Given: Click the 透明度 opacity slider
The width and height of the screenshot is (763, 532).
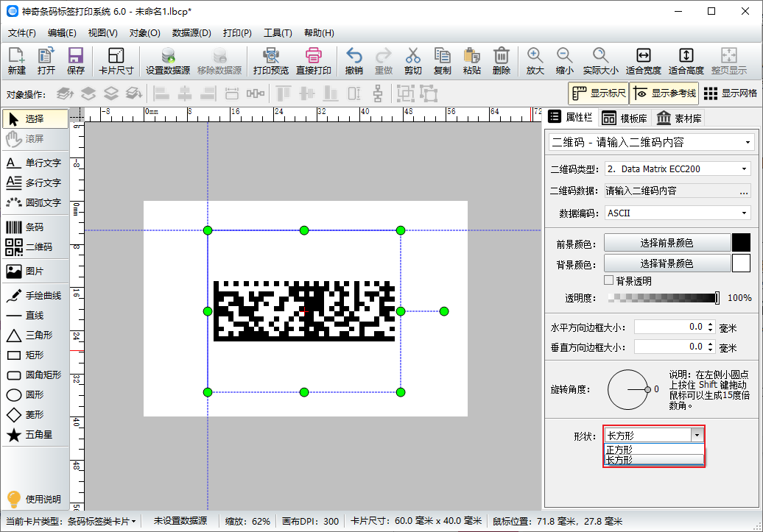Looking at the screenshot, I should 664,297.
